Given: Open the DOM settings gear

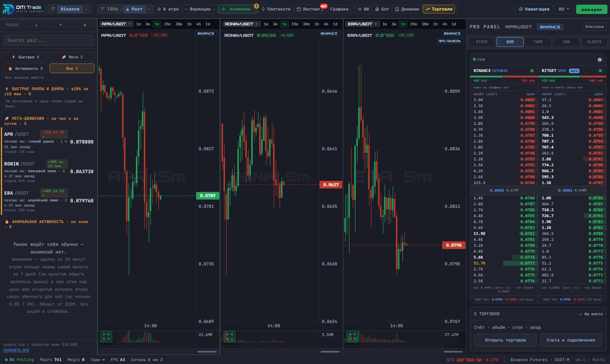Looking at the screenshot, I should [x=599, y=60].
